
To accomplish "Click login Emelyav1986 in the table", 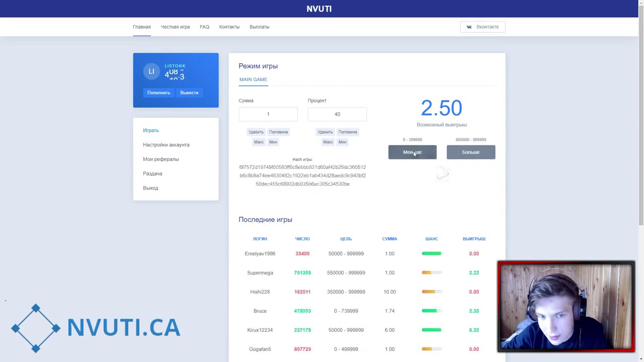I will (260, 254).
